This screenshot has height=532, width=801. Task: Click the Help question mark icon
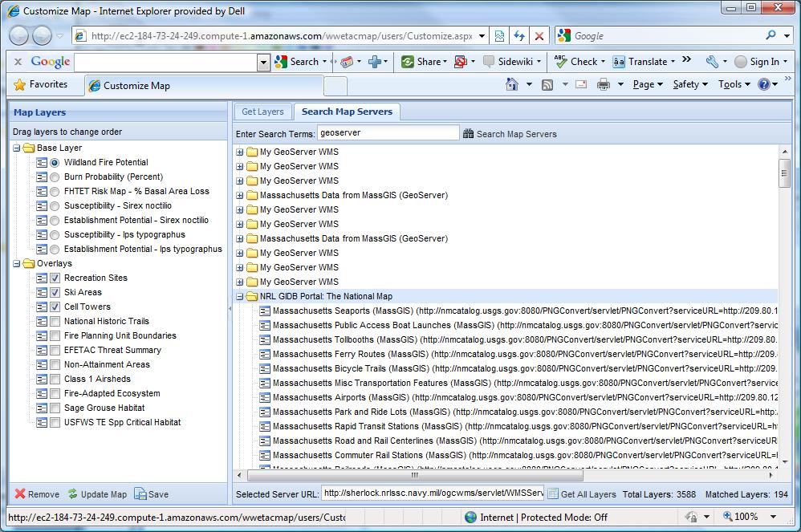[x=764, y=84]
